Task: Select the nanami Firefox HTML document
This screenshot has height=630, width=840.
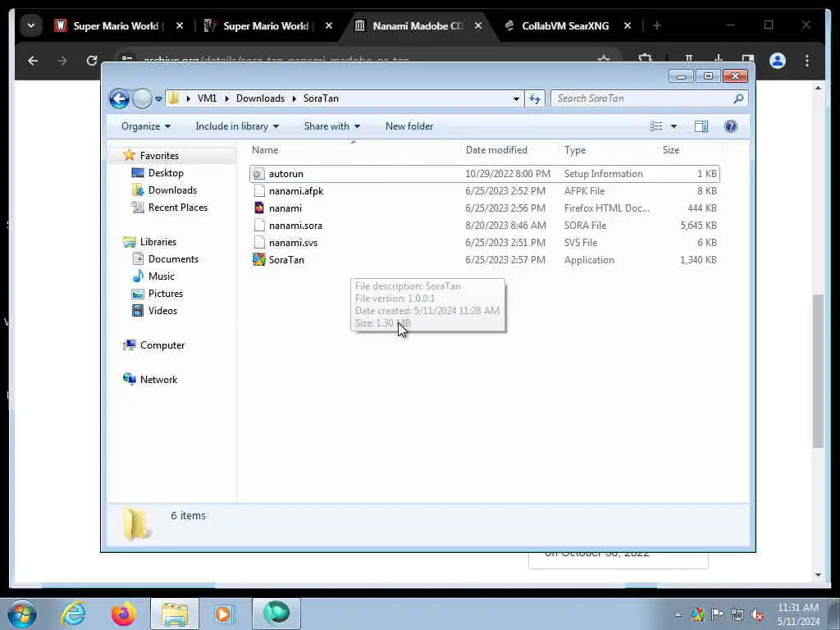Action: pos(484,208)
